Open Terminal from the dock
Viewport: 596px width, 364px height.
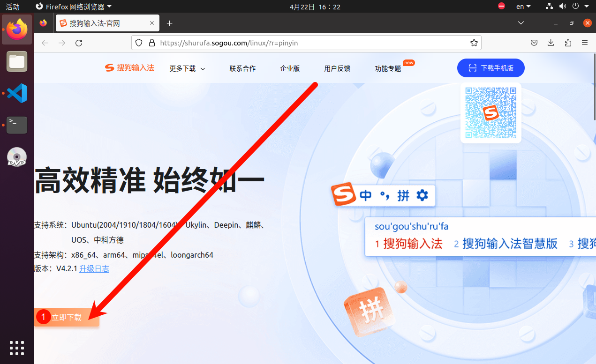(x=17, y=125)
